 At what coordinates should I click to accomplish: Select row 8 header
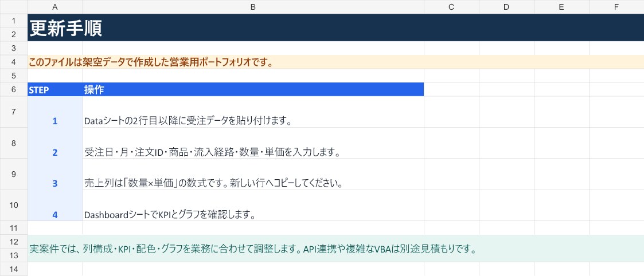point(14,143)
